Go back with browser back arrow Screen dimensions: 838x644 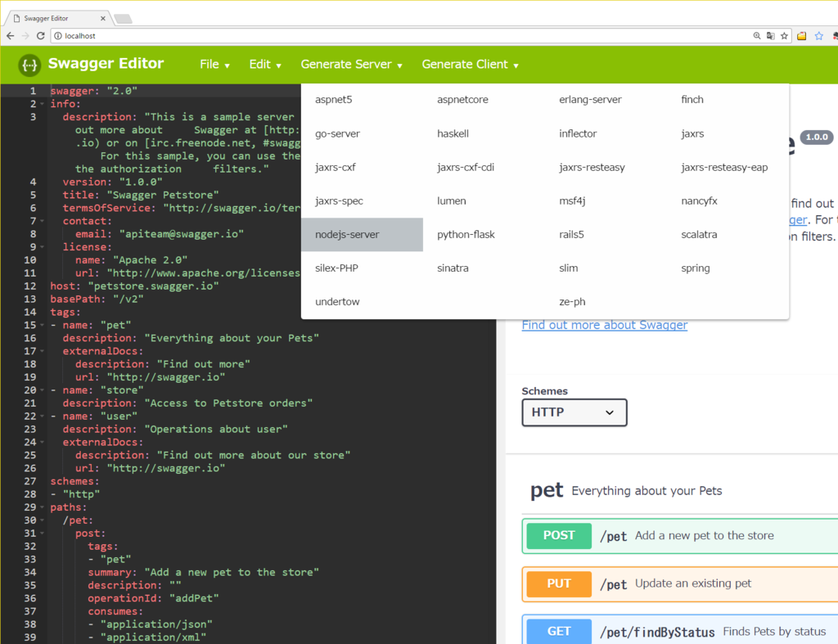tap(10, 36)
